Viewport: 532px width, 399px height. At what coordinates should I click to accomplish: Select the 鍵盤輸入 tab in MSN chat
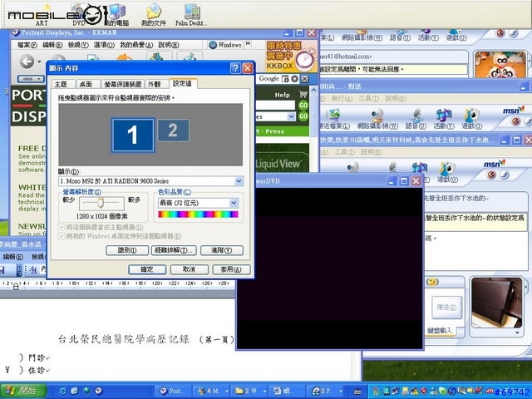tap(440, 331)
